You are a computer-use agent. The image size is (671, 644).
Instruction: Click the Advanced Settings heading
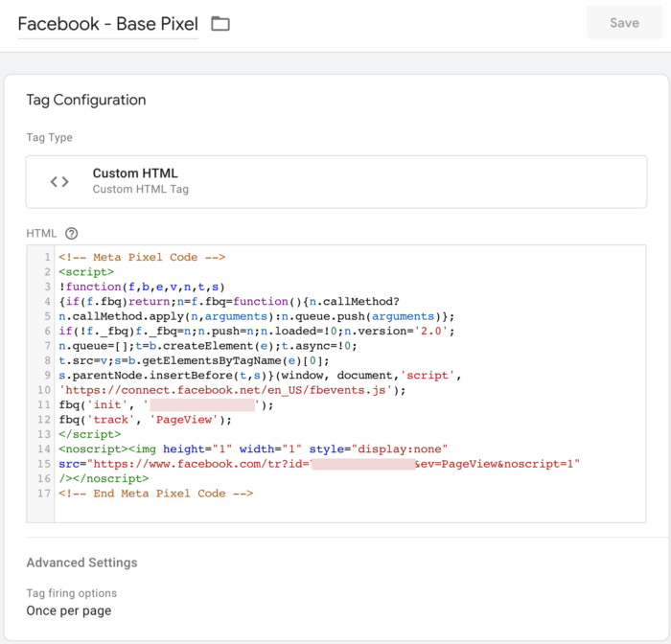point(81,563)
